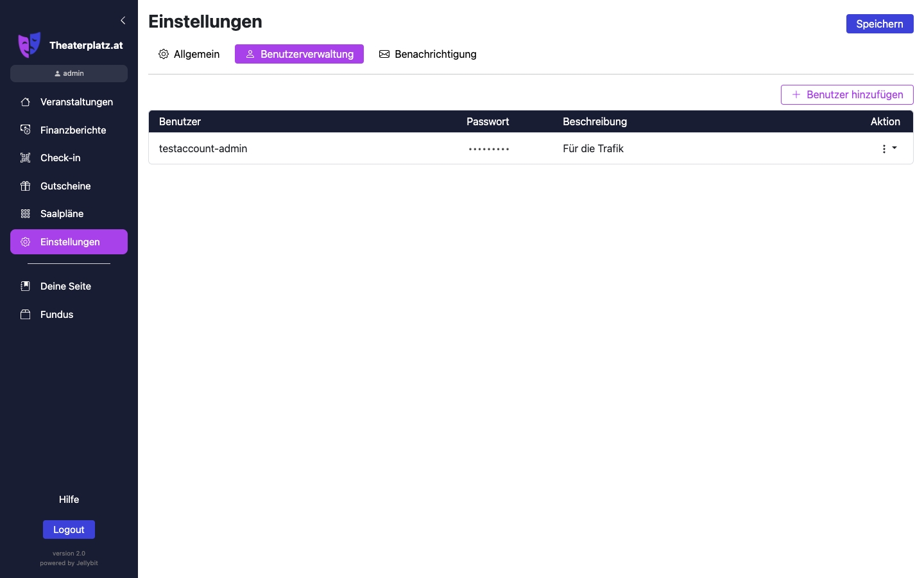Click the Einstellungen gear icon in sidebar
Viewport: 924px width, 578px height.
point(26,242)
